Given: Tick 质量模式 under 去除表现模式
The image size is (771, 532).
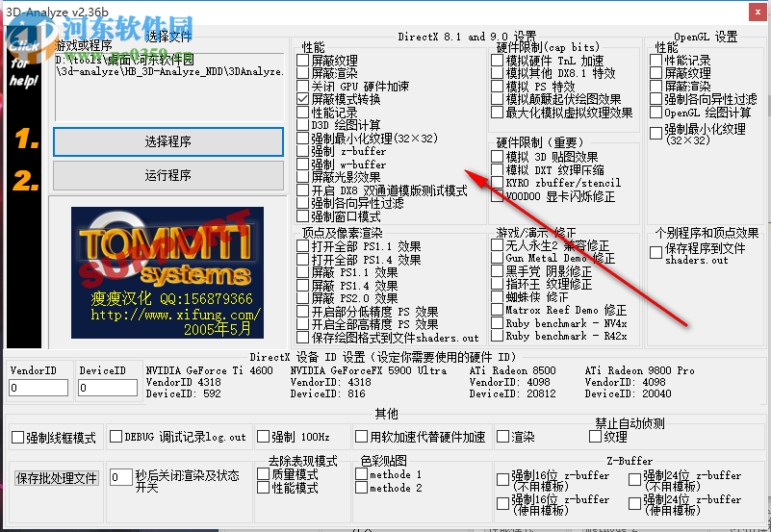Looking at the screenshot, I should pyautogui.click(x=264, y=474).
